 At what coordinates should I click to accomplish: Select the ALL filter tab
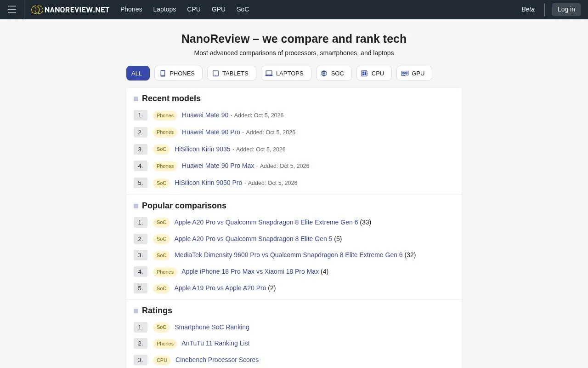click(x=138, y=73)
